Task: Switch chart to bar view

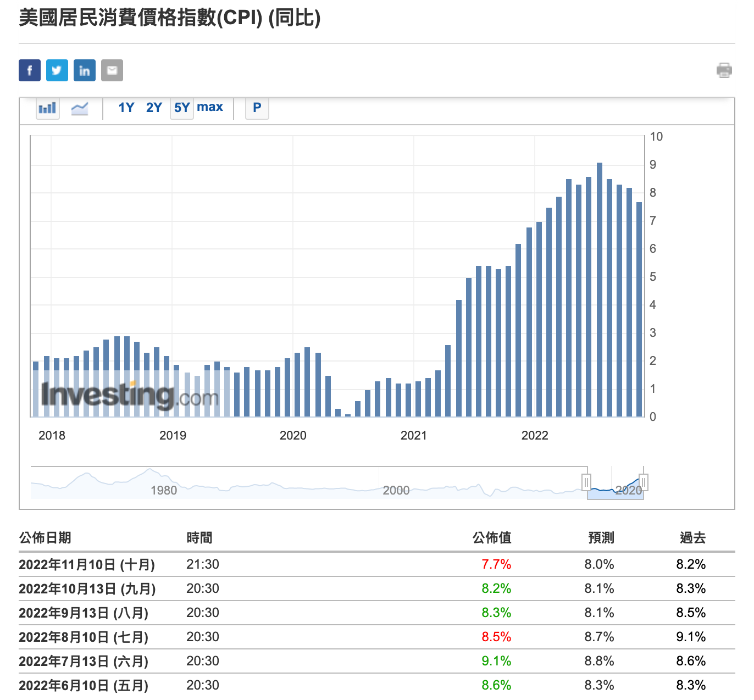Action: pos(48,108)
